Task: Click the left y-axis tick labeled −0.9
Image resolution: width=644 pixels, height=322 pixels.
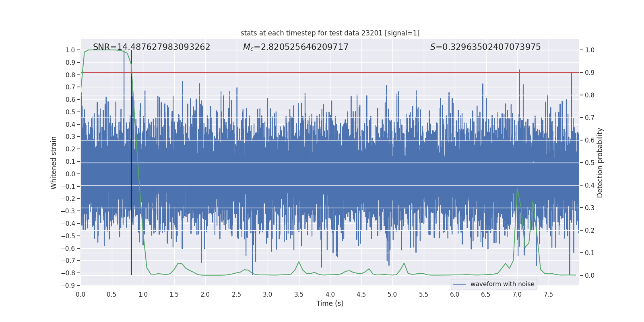Action: pos(68,285)
